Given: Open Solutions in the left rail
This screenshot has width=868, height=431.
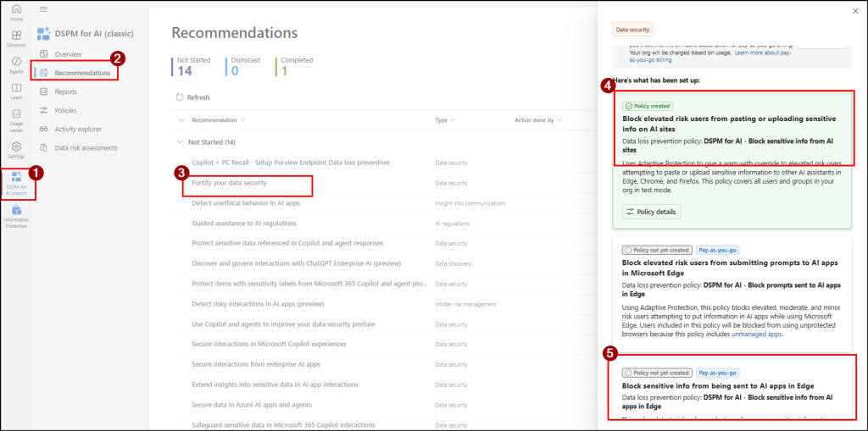Looking at the screenshot, I should 17,39.
